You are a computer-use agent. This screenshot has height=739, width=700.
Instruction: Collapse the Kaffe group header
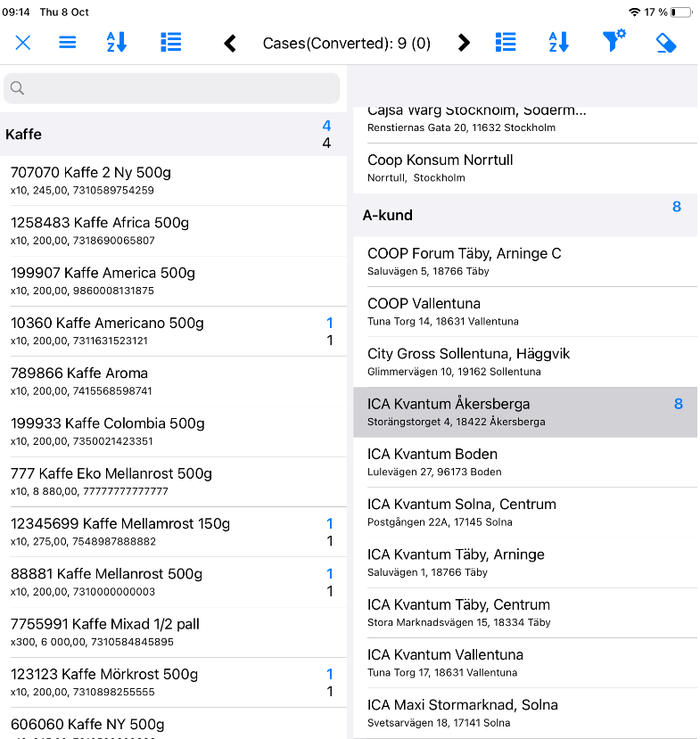point(174,135)
